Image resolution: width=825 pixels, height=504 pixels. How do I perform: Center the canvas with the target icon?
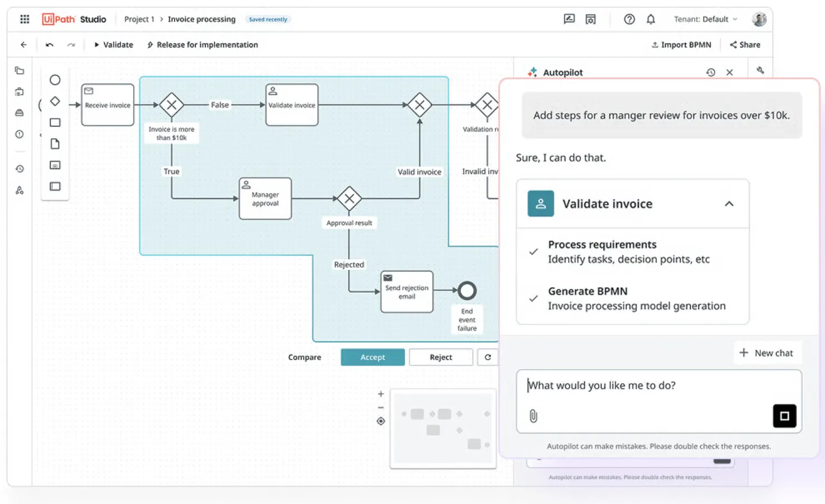point(381,421)
